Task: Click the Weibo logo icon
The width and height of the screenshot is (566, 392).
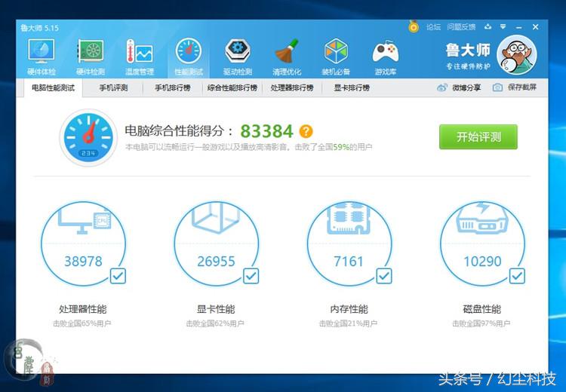Action: (442, 87)
